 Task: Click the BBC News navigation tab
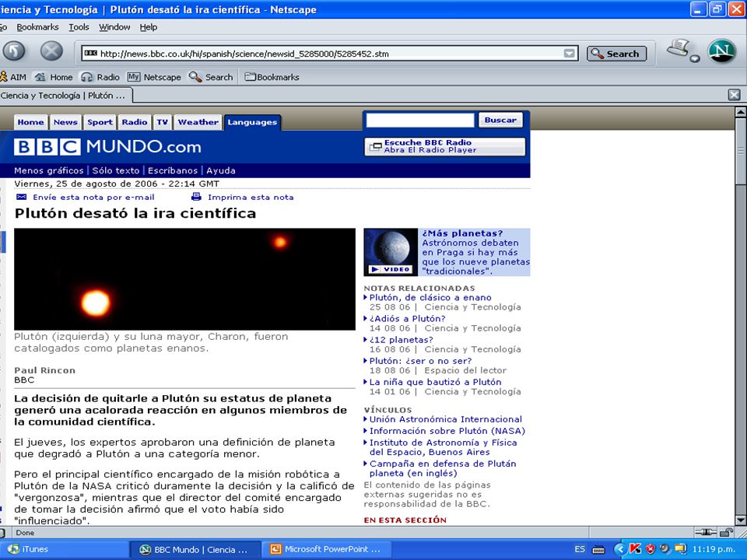65,122
